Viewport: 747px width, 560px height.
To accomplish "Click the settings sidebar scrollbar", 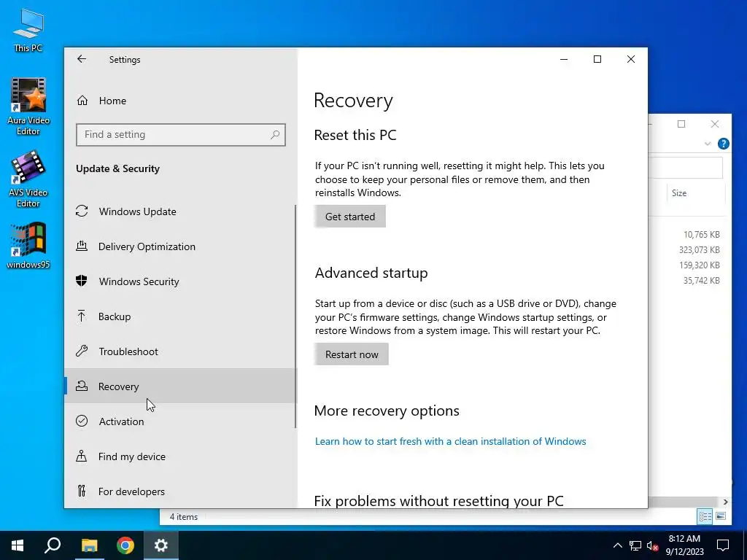I will click(x=295, y=316).
